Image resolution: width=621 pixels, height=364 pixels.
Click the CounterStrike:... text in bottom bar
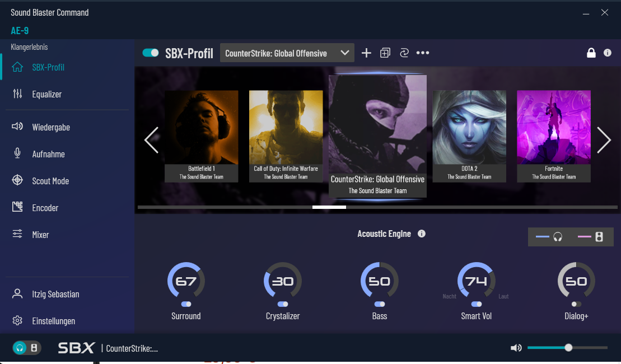coord(132,348)
